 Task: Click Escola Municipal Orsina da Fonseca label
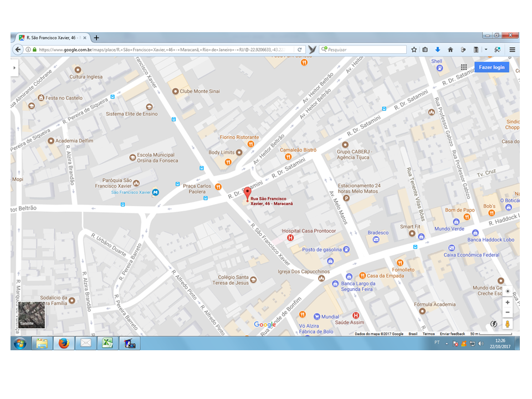157,158
